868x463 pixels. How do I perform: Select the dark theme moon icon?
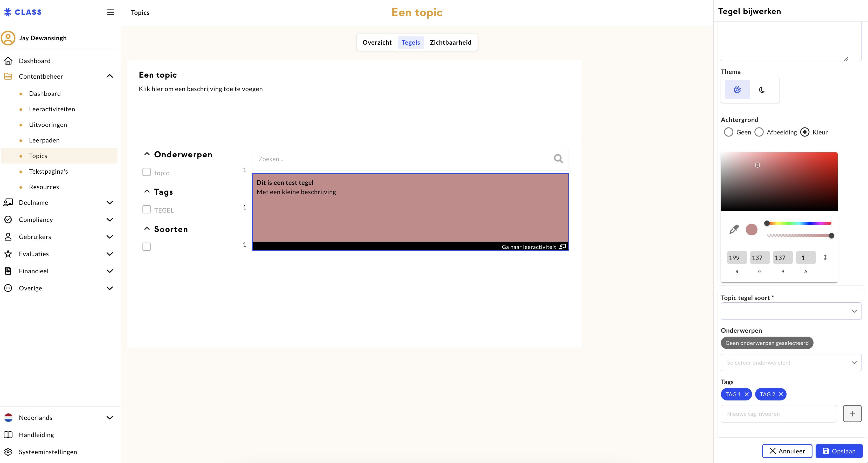click(762, 90)
